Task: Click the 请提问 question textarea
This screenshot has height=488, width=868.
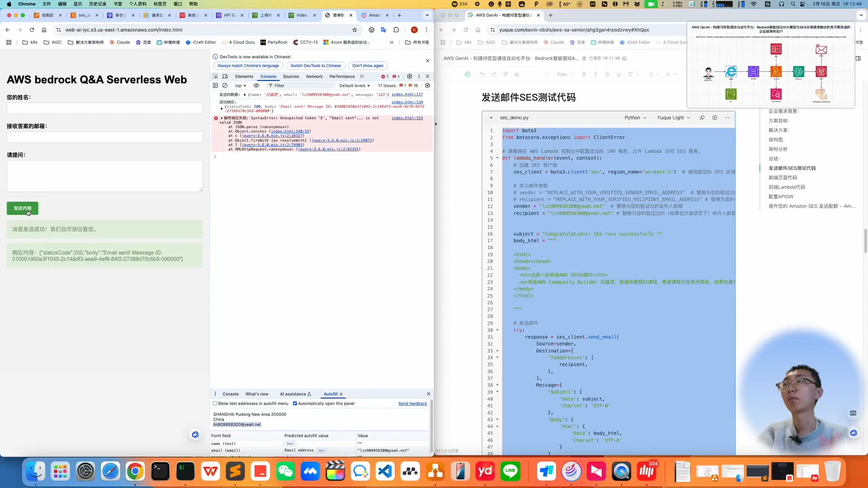Action: coord(104,176)
